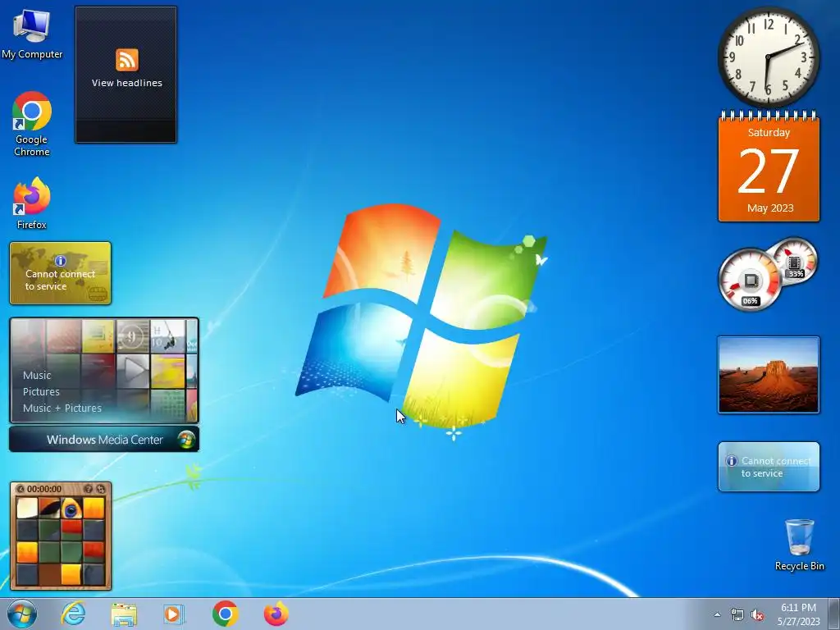Click the Windows Media Center title bar
Viewport: 840px width, 630px height.
click(x=104, y=440)
